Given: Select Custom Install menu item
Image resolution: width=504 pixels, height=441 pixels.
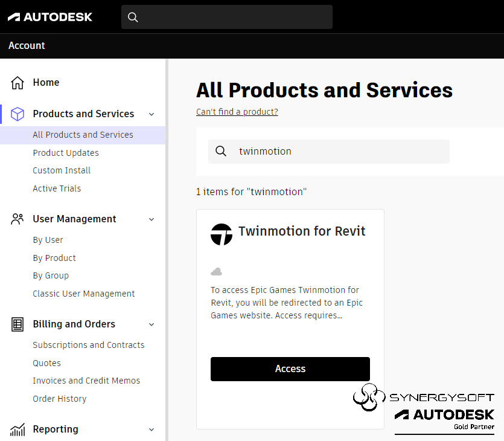Looking at the screenshot, I should click(x=62, y=170).
